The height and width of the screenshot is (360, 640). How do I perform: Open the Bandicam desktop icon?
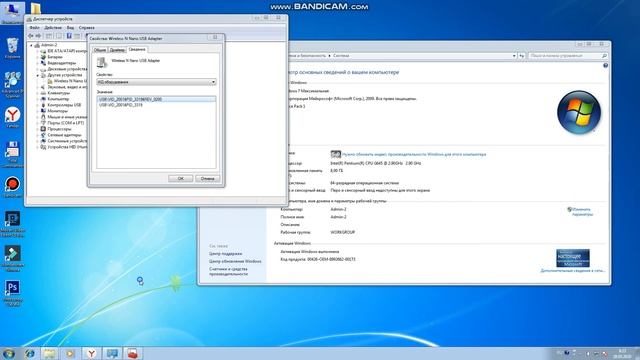[x=13, y=187]
